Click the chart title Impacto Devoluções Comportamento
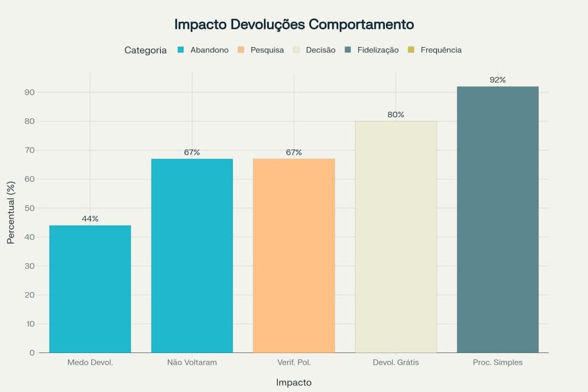Image resolution: width=588 pixels, height=392 pixels. [294, 25]
